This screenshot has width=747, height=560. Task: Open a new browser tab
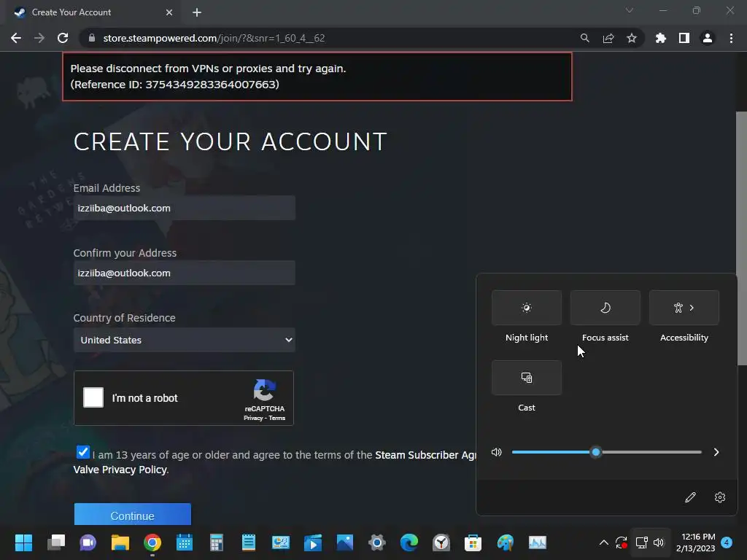point(197,12)
